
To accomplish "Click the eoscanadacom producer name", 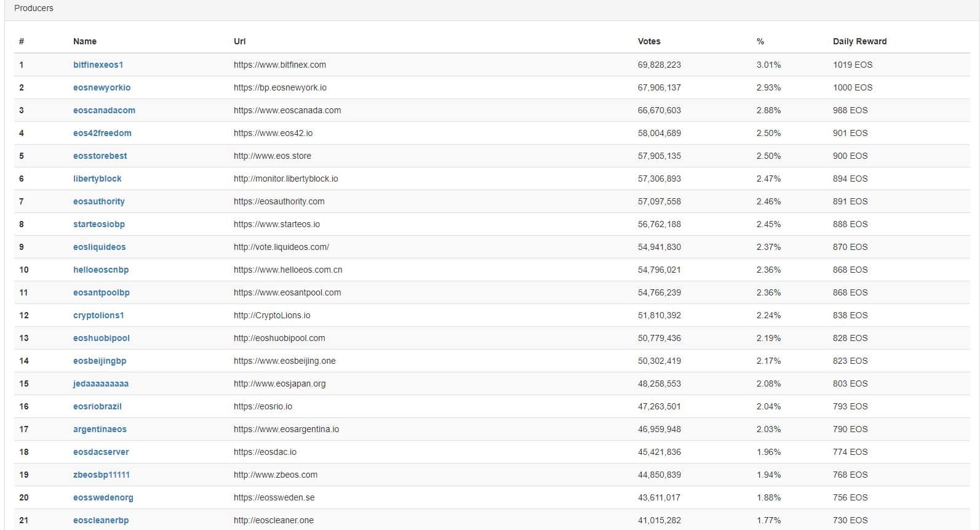I will coord(104,110).
